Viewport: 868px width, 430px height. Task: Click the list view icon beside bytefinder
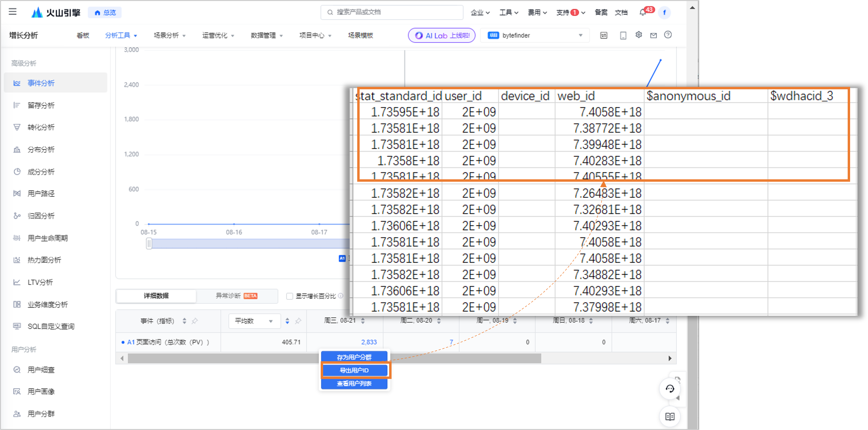pos(603,35)
